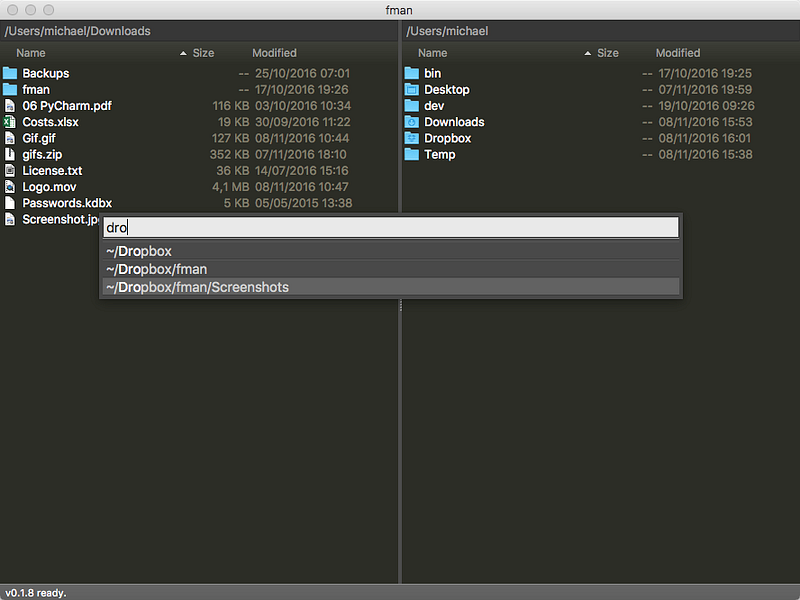
Task: Click the 06 PyCharm.pdf file icon
Action: (10, 106)
